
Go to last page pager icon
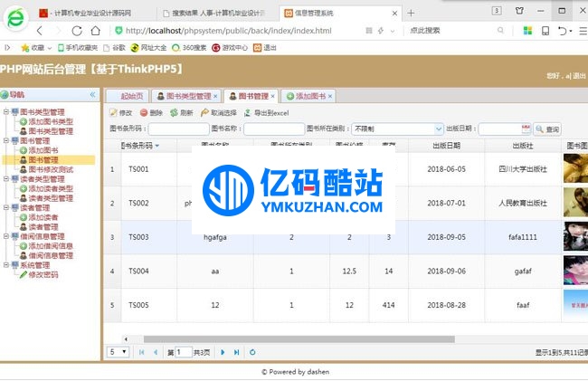[x=236, y=352]
